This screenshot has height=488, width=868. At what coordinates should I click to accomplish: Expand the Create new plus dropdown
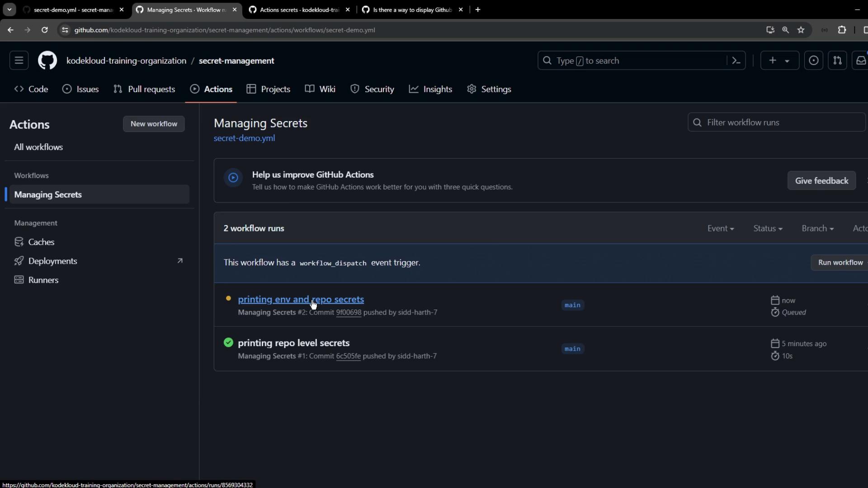tap(779, 61)
